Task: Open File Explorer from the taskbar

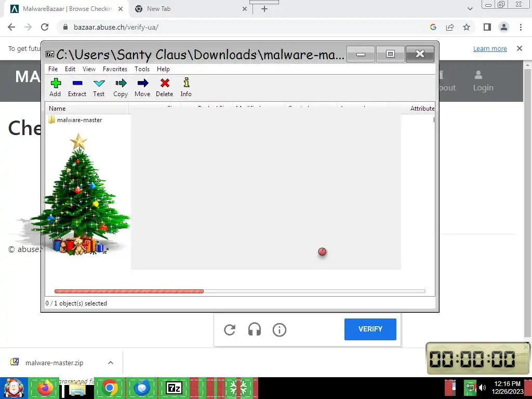Action: pyautogui.click(x=77, y=388)
